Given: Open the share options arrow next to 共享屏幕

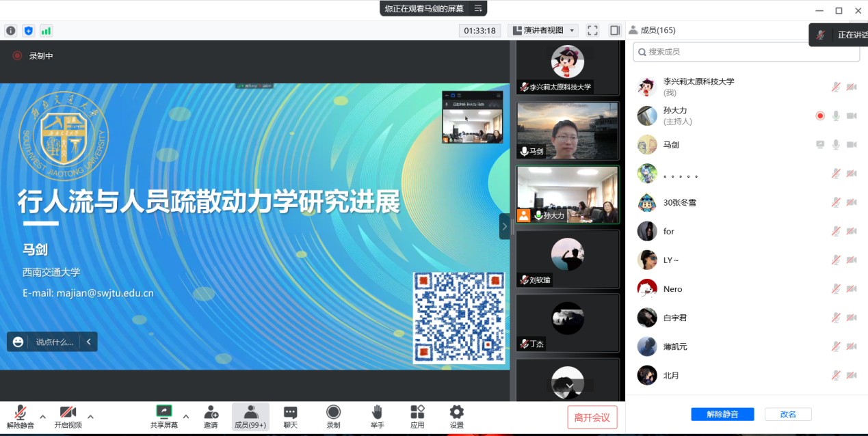Looking at the screenshot, I should pos(186,416).
